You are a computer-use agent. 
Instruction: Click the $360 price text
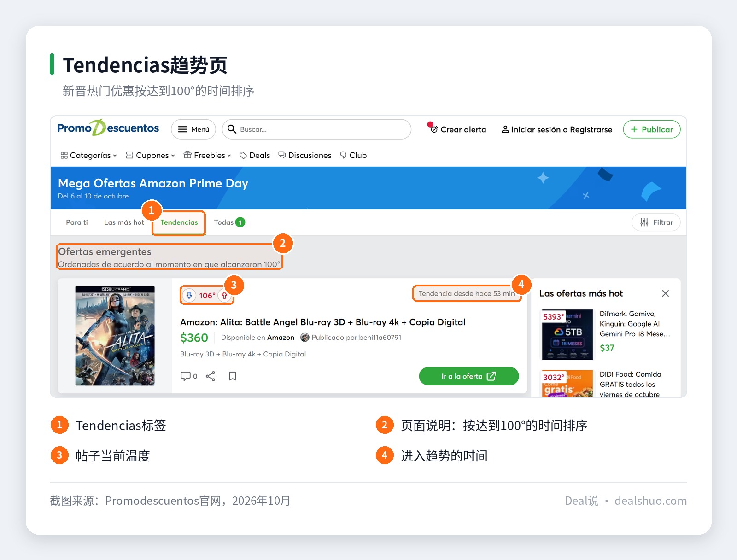pos(194,338)
